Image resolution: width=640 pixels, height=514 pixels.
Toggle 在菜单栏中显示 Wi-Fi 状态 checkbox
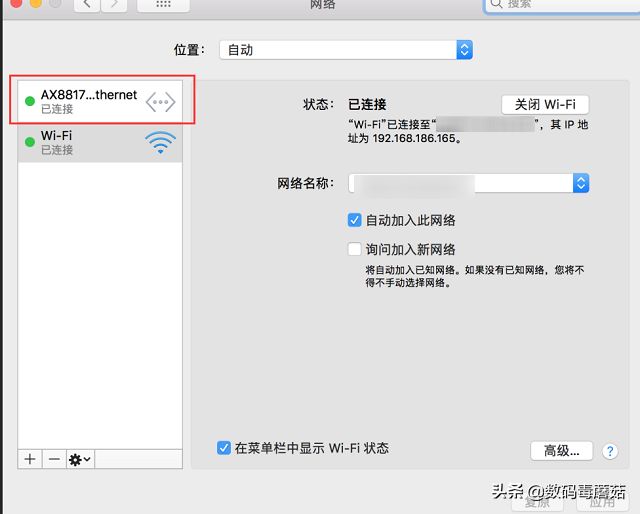223,448
